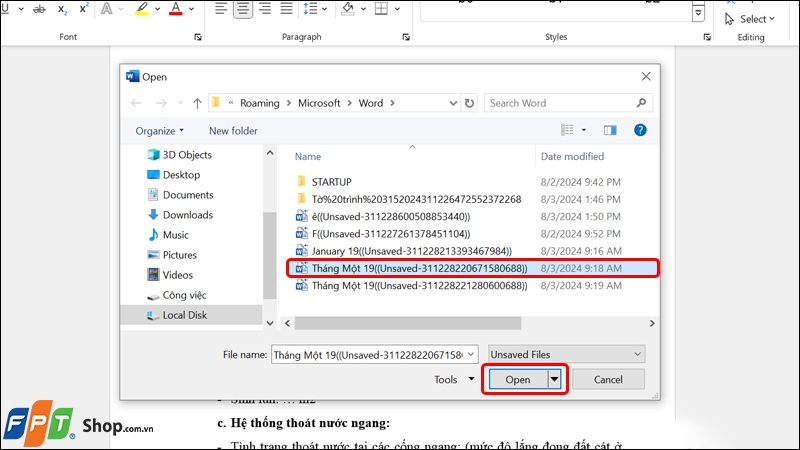Open the Select dropdown in Editing
Image resolution: width=800 pixels, height=450 pixels.
tap(750, 19)
